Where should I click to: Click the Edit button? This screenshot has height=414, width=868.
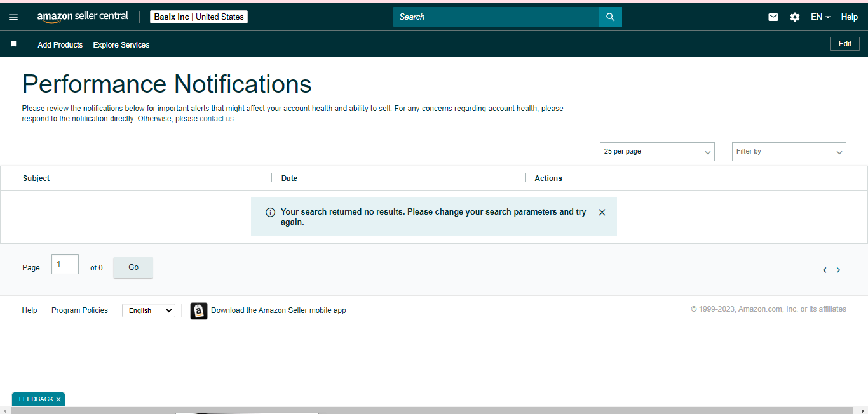click(844, 44)
